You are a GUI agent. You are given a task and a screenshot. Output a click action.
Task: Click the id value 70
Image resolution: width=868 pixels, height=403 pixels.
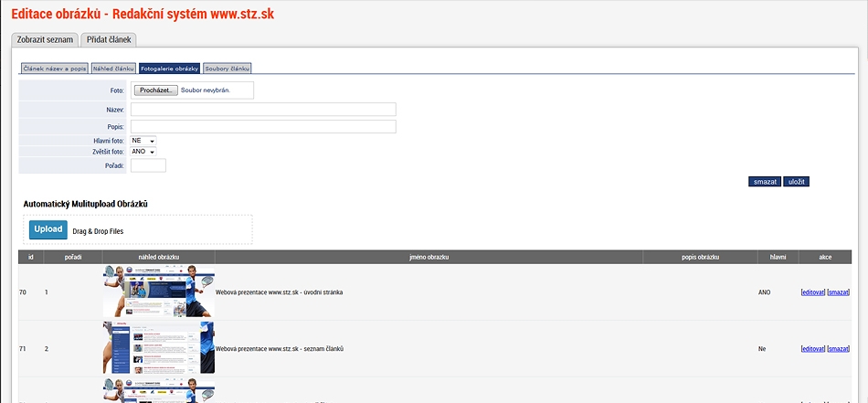23,292
